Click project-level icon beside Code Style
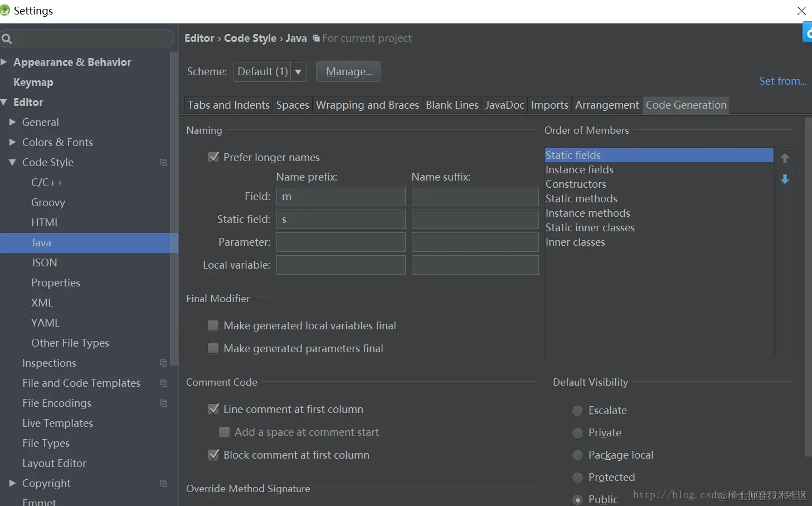Screen dimensions: 812x506 [x=163, y=163]
